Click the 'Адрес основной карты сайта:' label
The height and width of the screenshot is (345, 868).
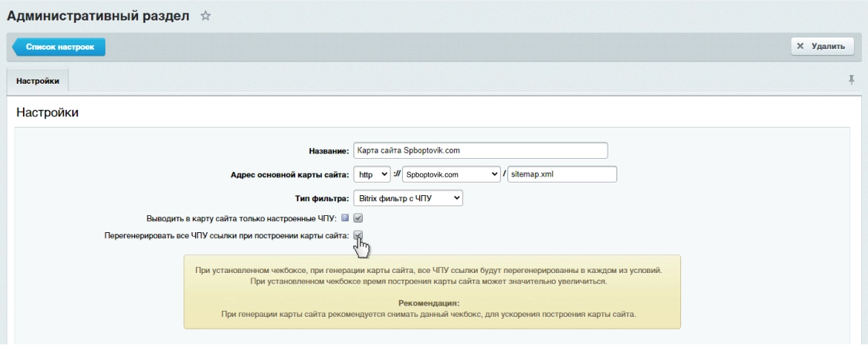[x=289, y=174]
